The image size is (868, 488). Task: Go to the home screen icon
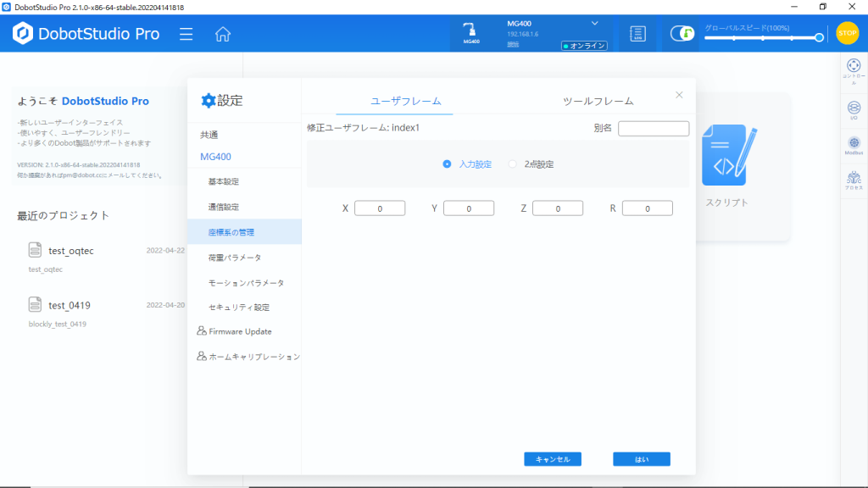click(223, 34)
